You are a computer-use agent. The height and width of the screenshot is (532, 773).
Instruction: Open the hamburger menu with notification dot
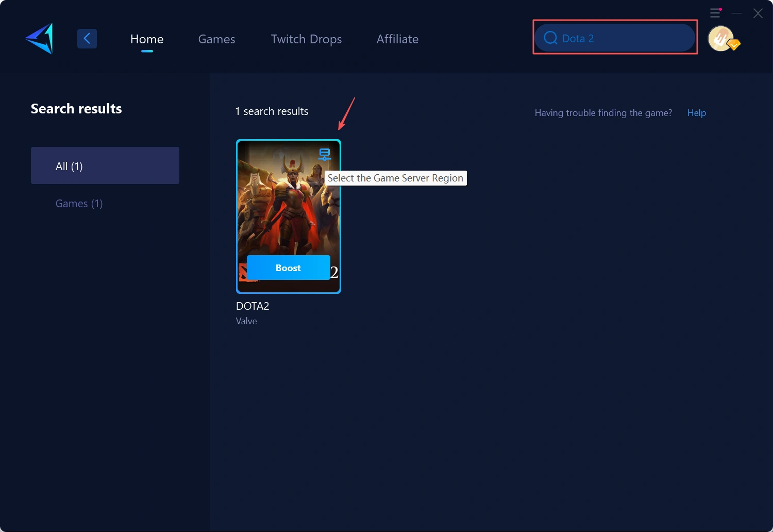coord(715,13)
